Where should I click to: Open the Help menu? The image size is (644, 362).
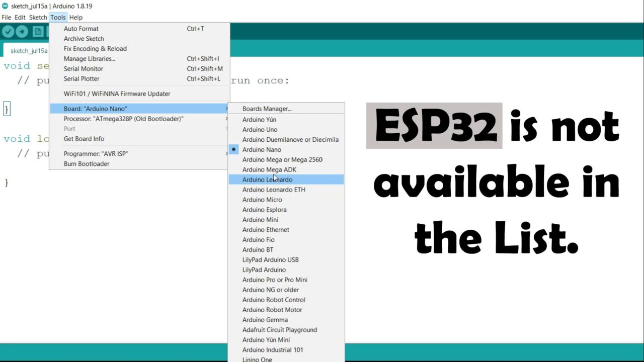(75, 17)
